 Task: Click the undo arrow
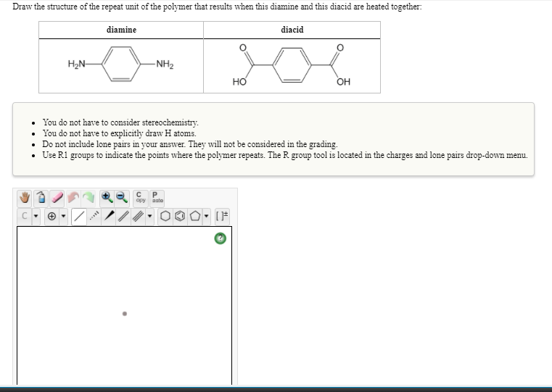click(73, 198)
